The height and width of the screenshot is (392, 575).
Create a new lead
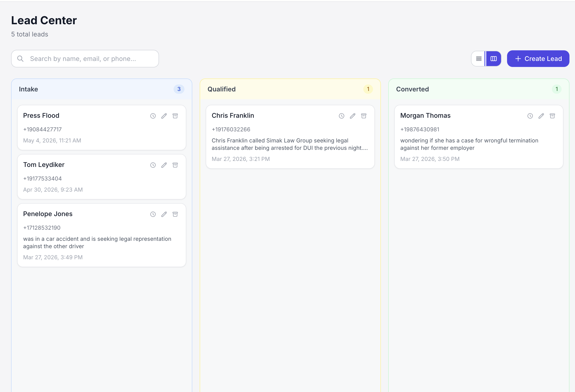pyautogui.click(x=538, y=59)
